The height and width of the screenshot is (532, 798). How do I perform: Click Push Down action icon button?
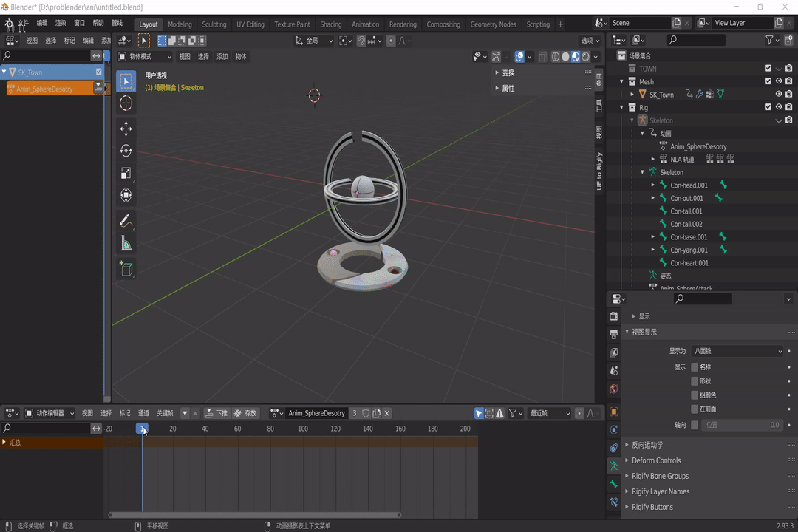click(x=216, y=413)
